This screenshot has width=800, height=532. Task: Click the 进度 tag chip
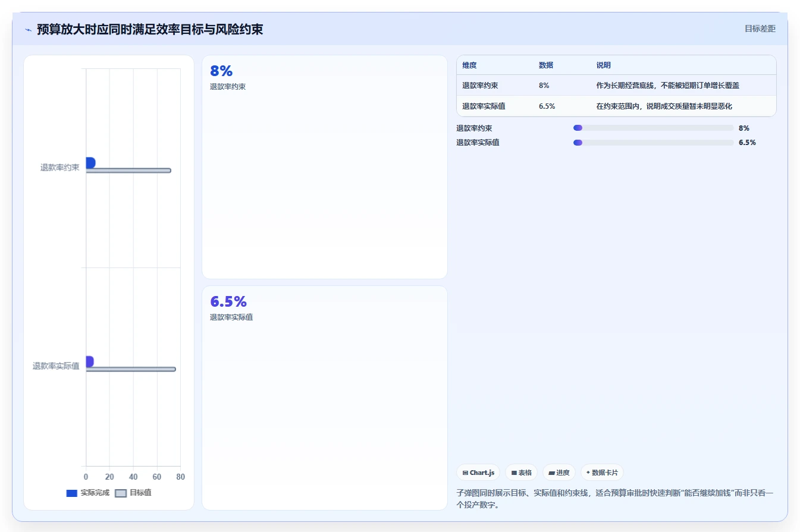click(559, 473)
